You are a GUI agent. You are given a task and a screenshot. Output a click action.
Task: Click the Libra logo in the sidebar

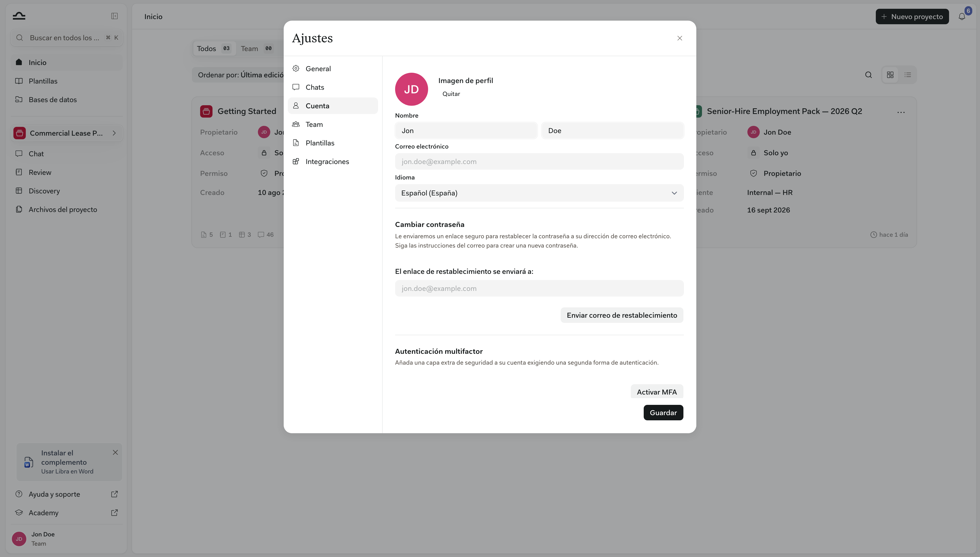(x=19, y=16)
